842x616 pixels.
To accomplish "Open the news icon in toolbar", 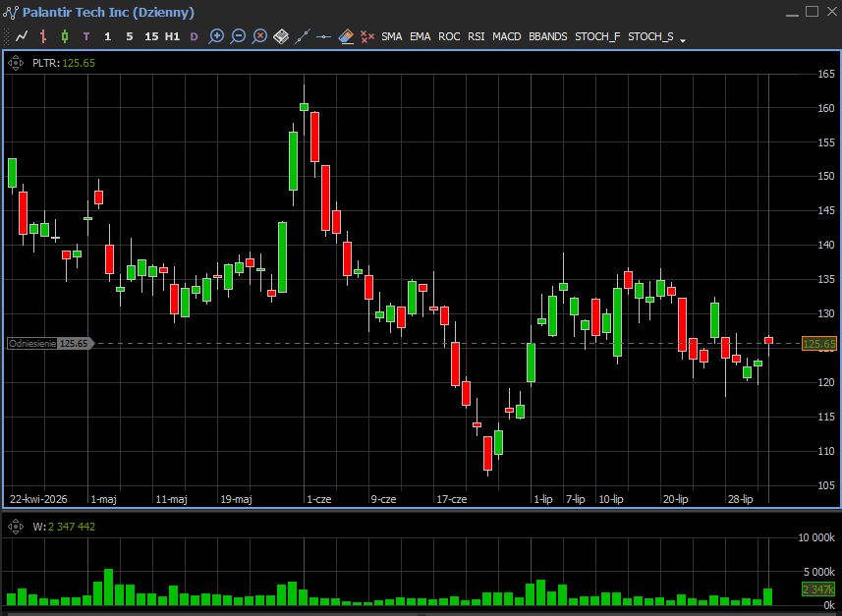I will point(281,36).
